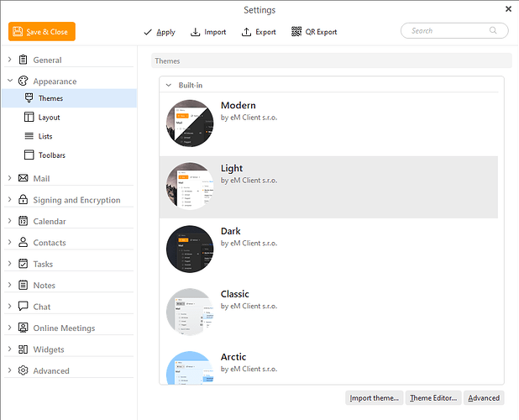Click the Advanced gear icon in sidebar

click(x=24, y=370)
